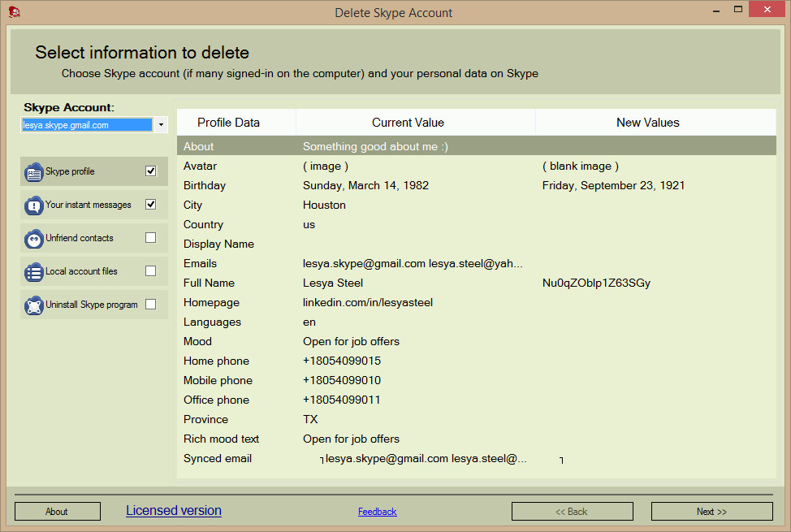Image resolution: width=791 pixels, height=532 pixels.
Task: Select the Mobile phone row label
Action: [218, 381]
